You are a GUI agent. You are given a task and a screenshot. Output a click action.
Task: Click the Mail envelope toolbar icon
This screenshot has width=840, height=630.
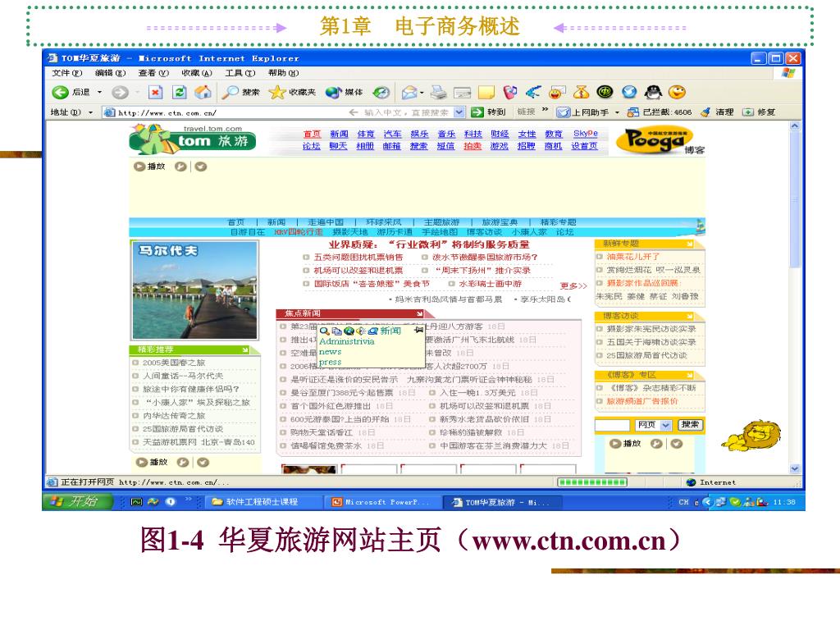click(409, 93)
